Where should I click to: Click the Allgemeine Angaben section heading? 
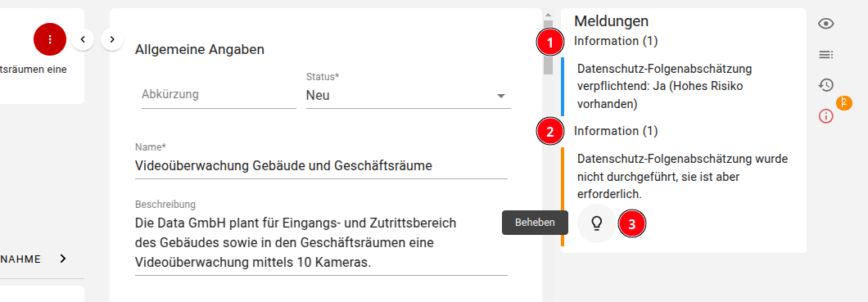200,50
